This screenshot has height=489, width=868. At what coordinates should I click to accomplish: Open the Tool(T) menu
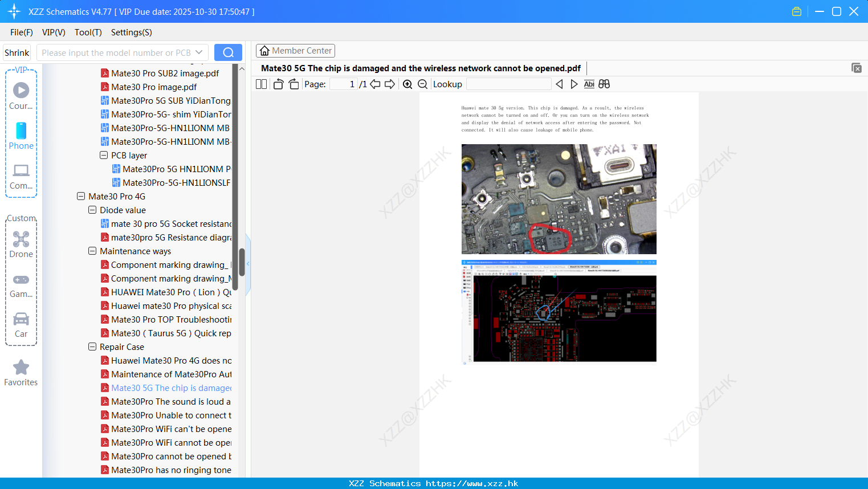coord(88,32)
